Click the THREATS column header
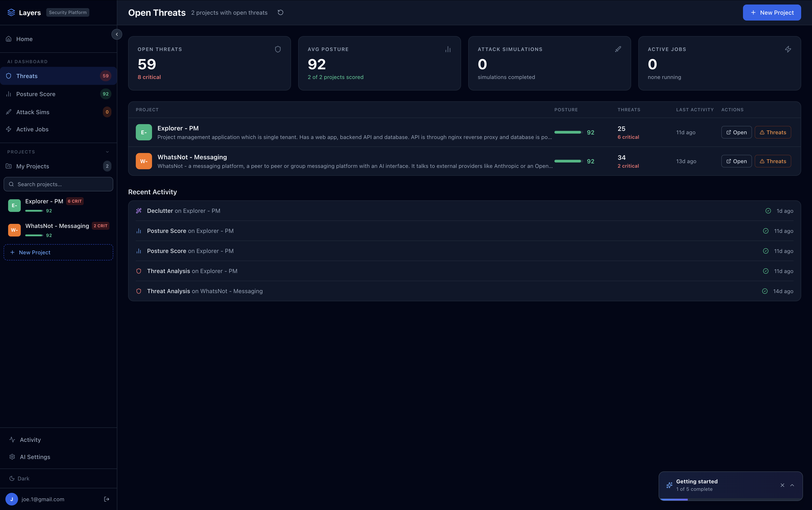Image resolution: width=812 pixels, height=510 pixels. [x=629, y=110]
